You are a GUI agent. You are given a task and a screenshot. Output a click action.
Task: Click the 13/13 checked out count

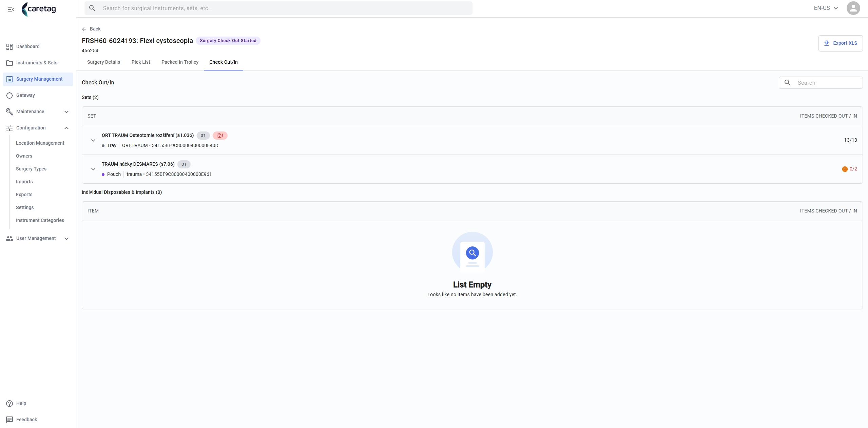[850, 140]
